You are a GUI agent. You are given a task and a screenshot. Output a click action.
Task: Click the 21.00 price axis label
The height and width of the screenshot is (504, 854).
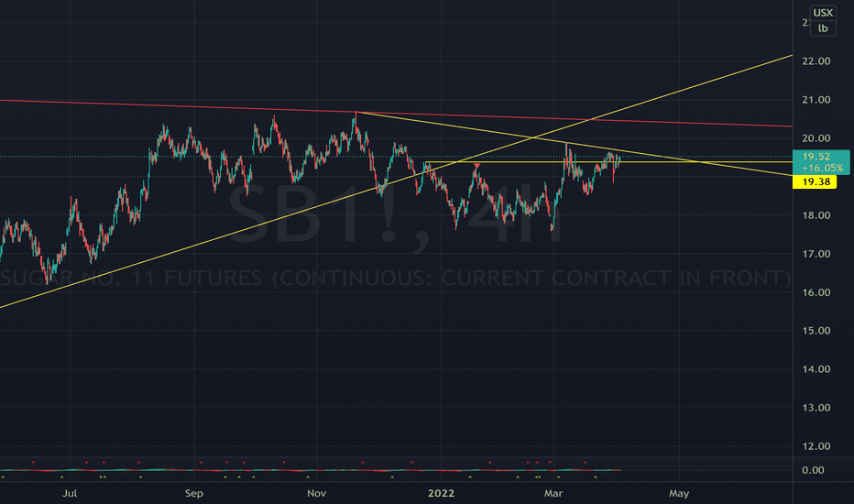(816, 100)
